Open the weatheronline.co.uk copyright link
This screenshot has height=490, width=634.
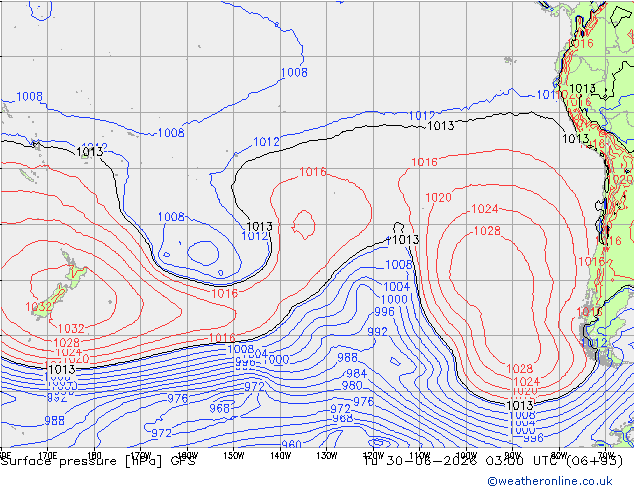click(x=550, y=481)
